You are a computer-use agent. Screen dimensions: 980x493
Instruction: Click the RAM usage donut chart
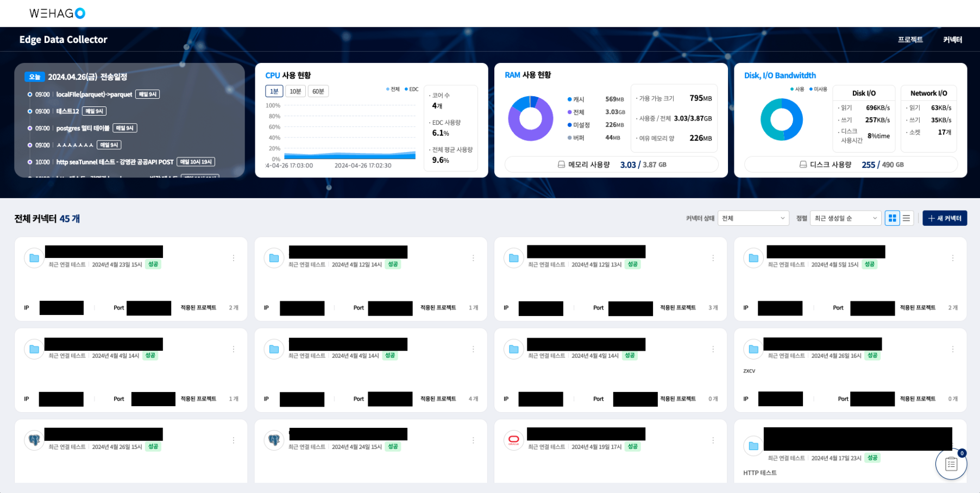(531, 118)
